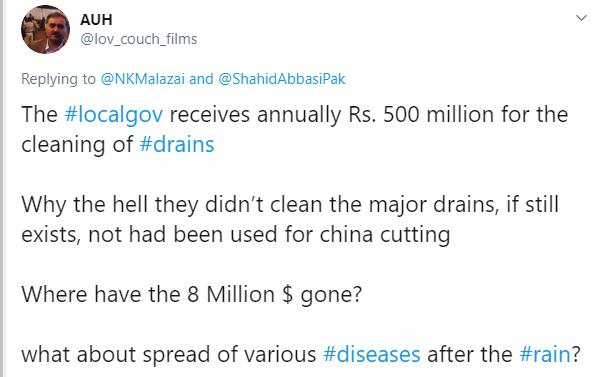Screen dimensions: 603x377
Task: Click the gray vertical bar at the left edge
Action: [x=2, y=188]
